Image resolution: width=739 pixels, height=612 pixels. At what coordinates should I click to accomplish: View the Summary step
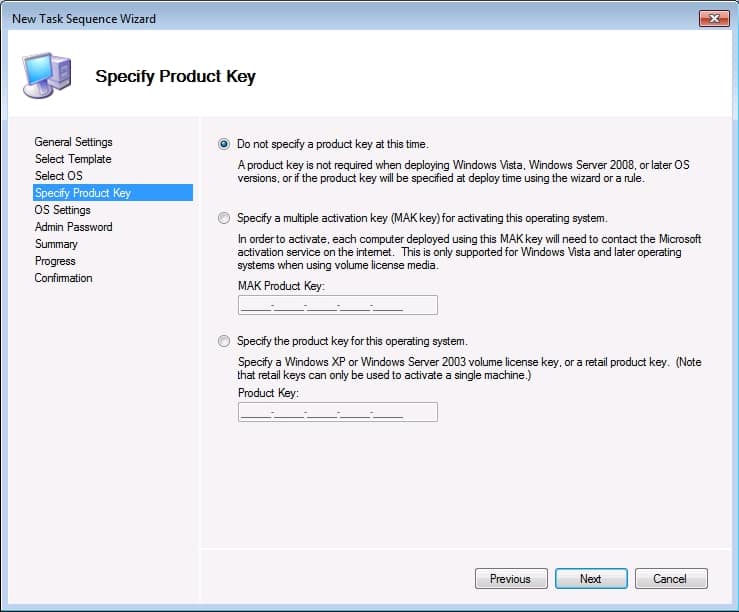56,244
